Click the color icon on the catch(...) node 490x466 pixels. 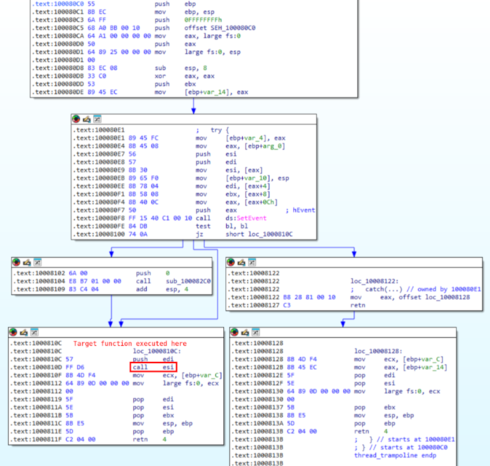pos(231,262)
